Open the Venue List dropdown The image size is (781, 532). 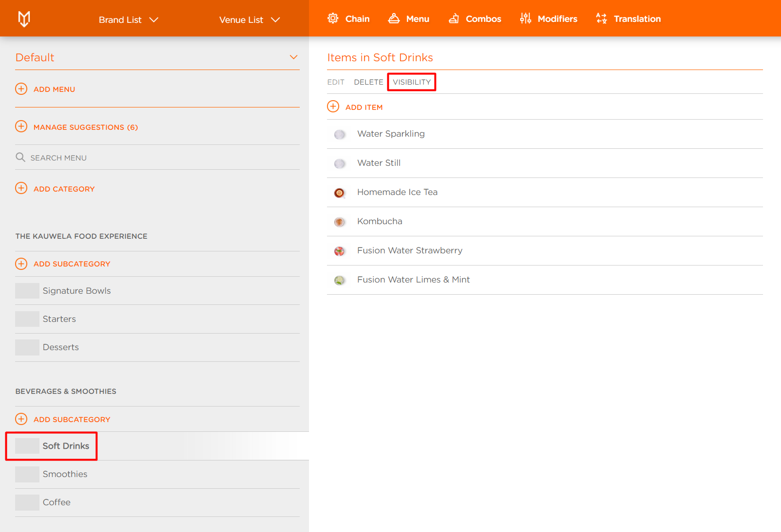pos(250,19)
